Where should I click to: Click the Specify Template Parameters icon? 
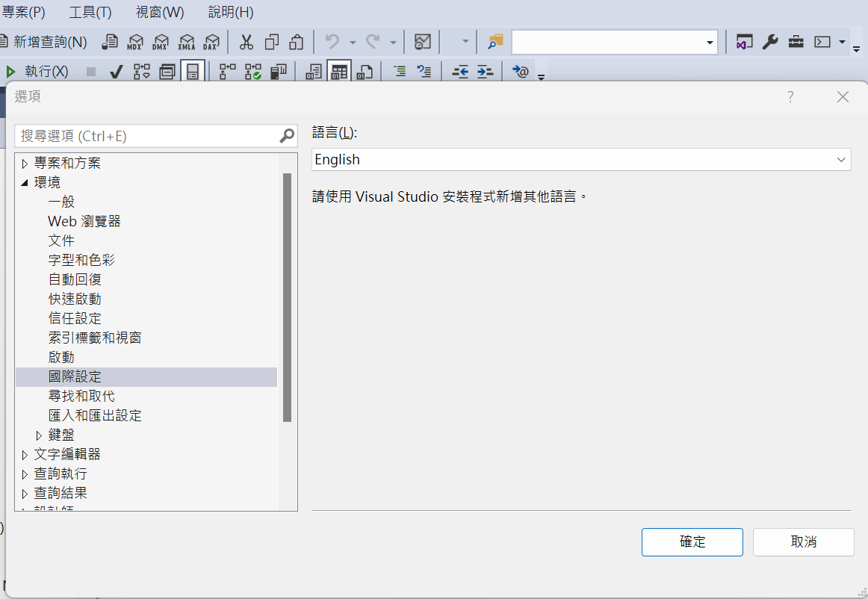[521, 71]
